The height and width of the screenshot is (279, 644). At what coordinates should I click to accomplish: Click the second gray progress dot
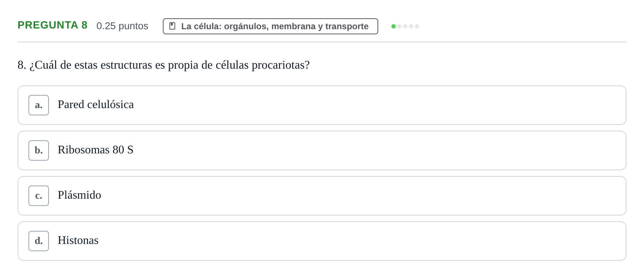pyautogui.click(x=399, y=26)
